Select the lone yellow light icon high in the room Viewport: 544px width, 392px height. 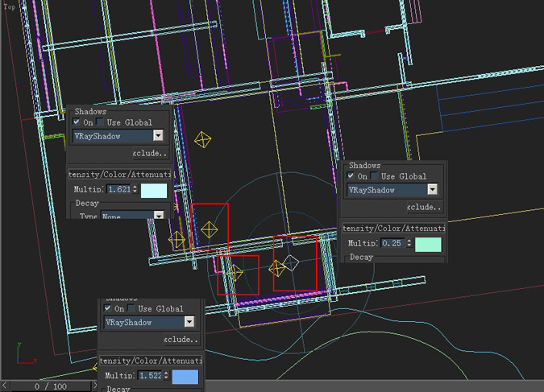click(202, 140)
